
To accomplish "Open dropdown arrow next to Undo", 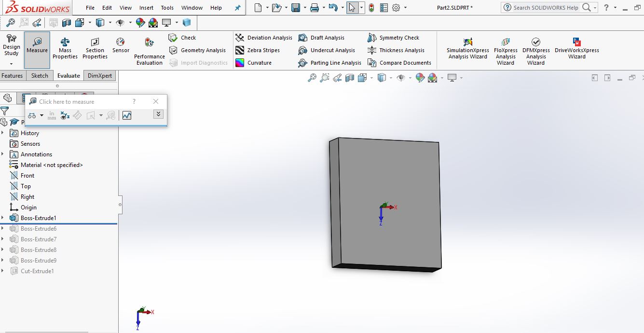I will point(342,8).
